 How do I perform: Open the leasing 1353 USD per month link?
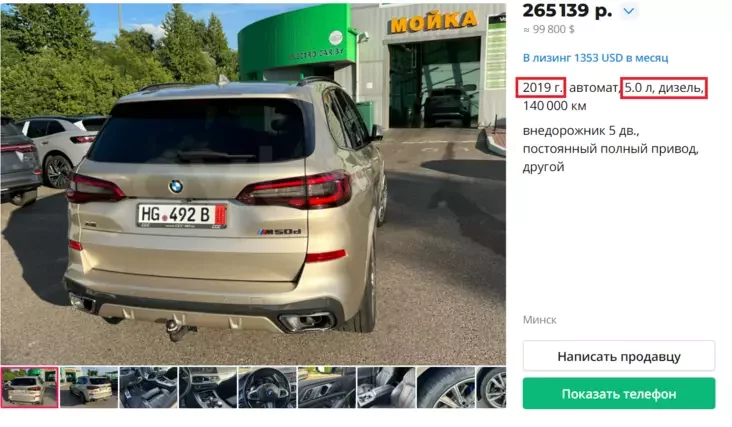(x=595, y=58)
